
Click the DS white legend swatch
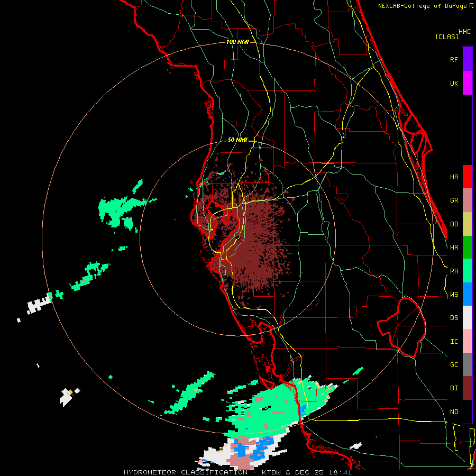[467, 317]
